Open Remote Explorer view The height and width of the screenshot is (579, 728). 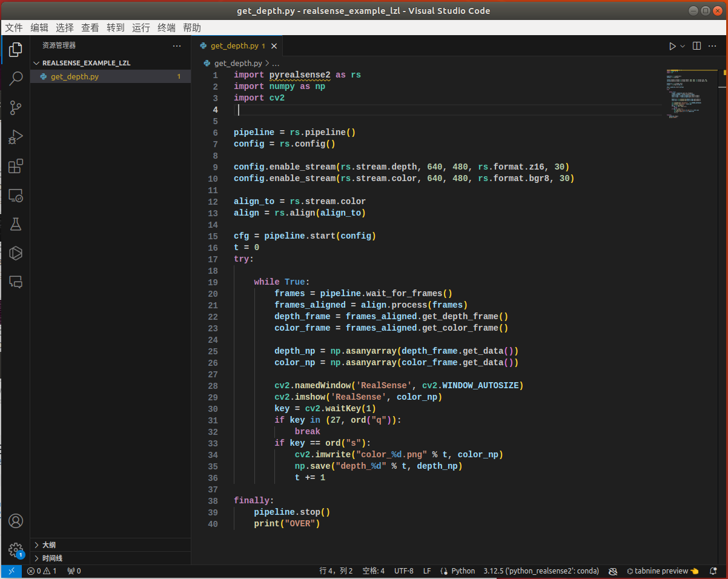(x=16, y=196)
